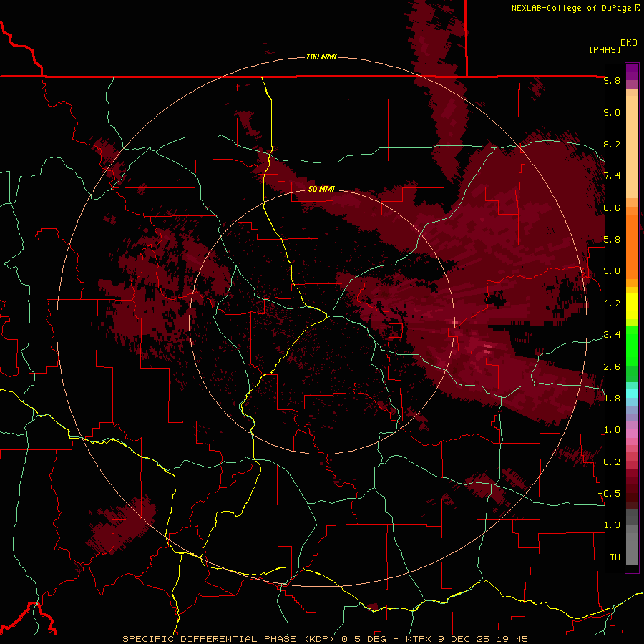This screenshot has height=644, width=644.
Task: Click the 4.2 legend value
Action: [x=612, y=303]
